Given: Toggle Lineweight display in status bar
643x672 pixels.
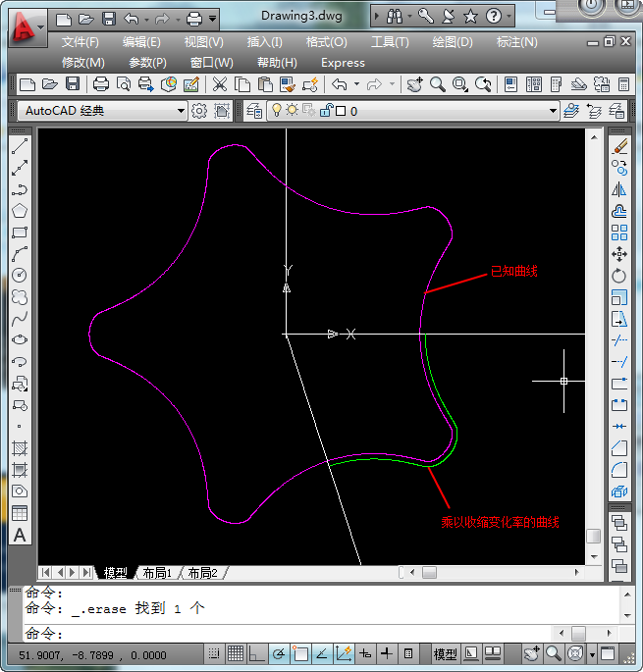Looking at the screenshot, I should pos(387,654).
